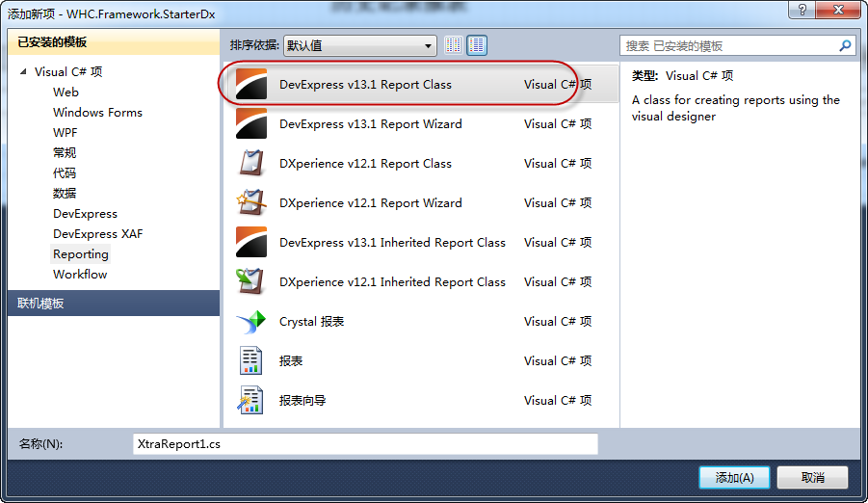Switch to medium icons list view

click(477, 45)
